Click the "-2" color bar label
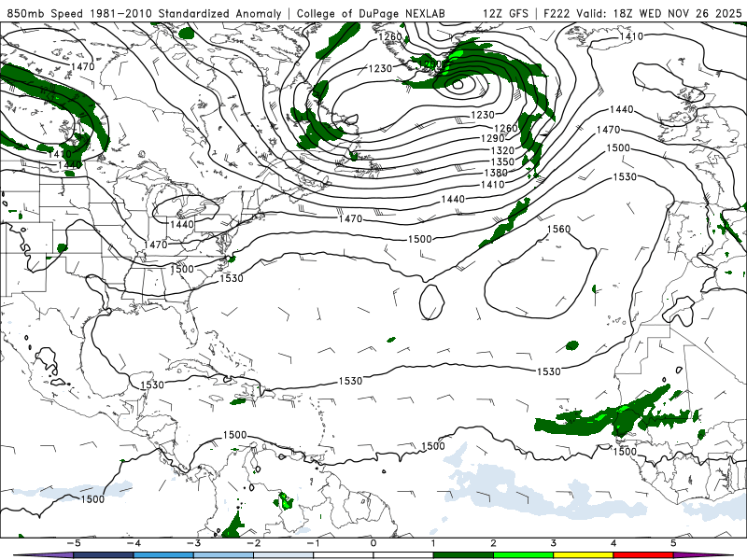The height and width of the screenshot is (560, 747). point(253,543)
